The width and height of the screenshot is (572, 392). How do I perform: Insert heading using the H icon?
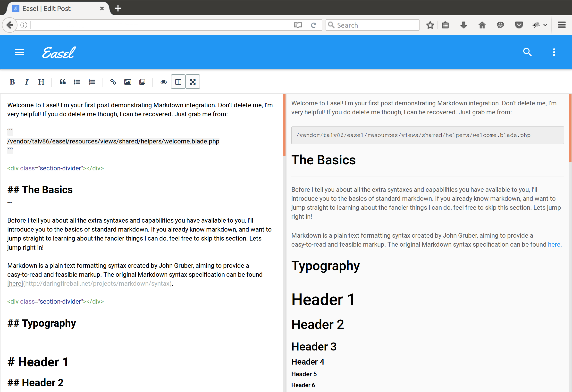point(41,82)
